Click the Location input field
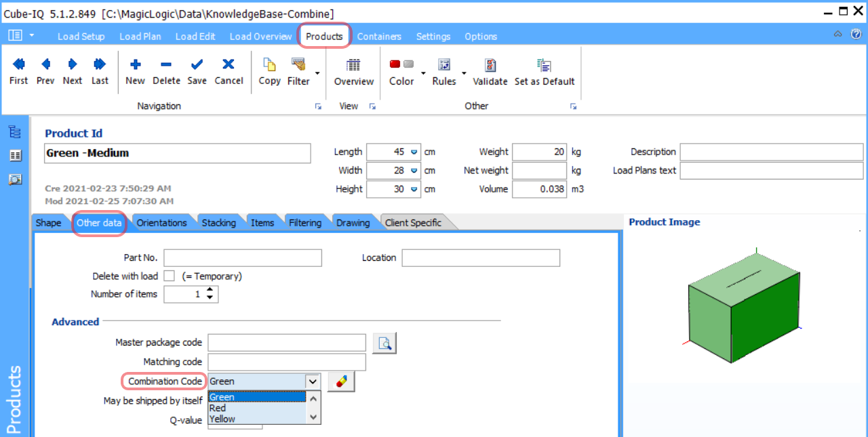868x437 pixels. tap(481, 257)
